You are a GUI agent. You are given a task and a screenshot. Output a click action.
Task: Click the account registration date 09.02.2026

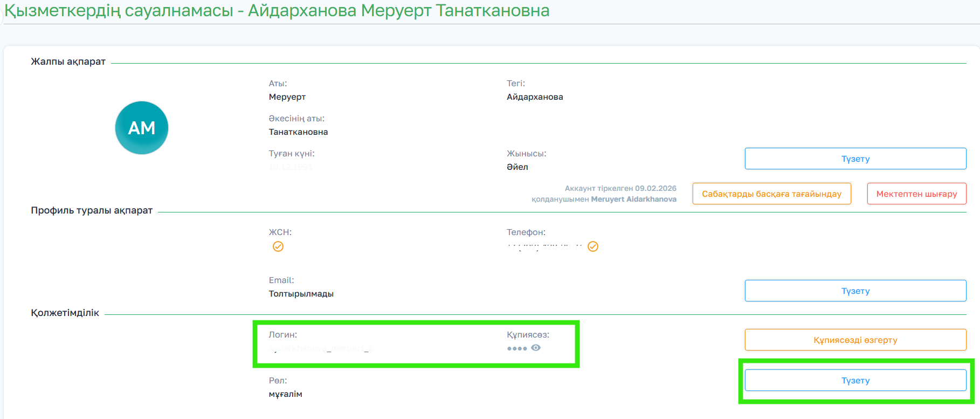(x=655, y=188)
